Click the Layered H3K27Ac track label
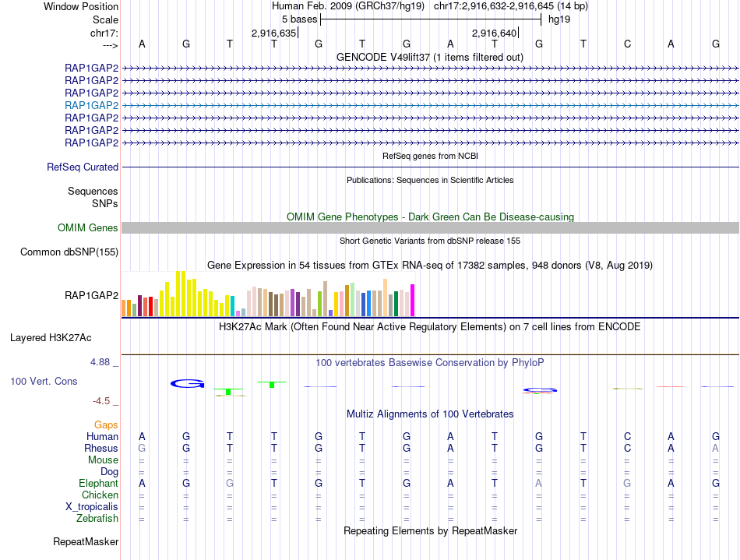 51,338
